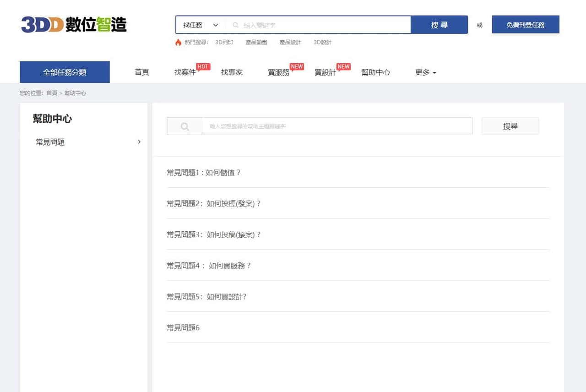This screenshot has width=586, height=392.
Task: Click the 幫助中心 sidebar heading
Action: click(52, 119)
